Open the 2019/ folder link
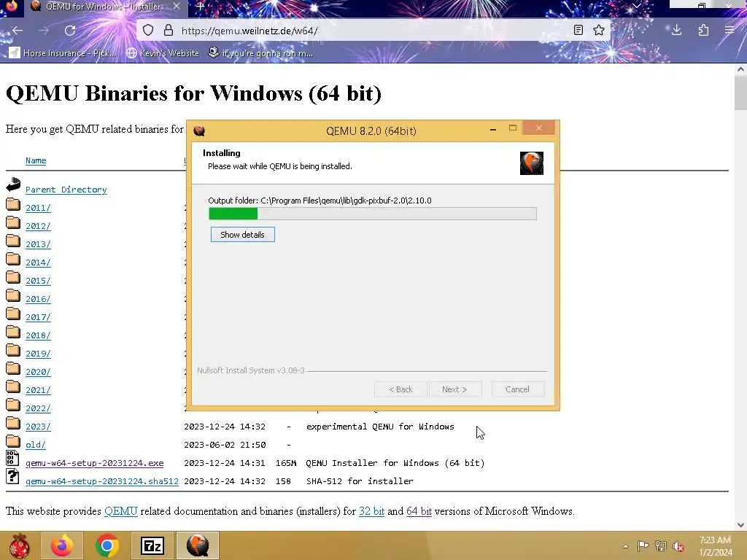Screen dimensions: 747x560 pyautogui.click(x=38, y=354)
